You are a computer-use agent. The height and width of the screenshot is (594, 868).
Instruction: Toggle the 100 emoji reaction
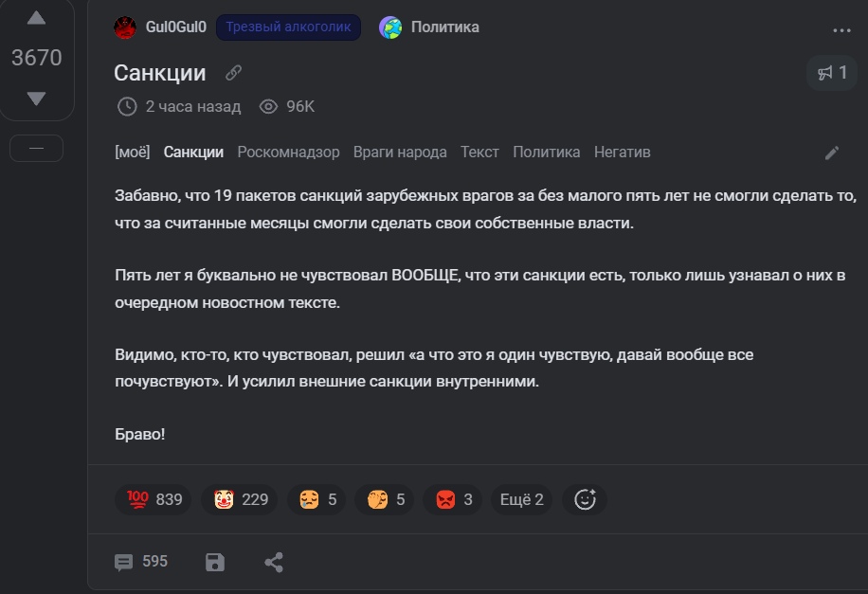[154, 500]
